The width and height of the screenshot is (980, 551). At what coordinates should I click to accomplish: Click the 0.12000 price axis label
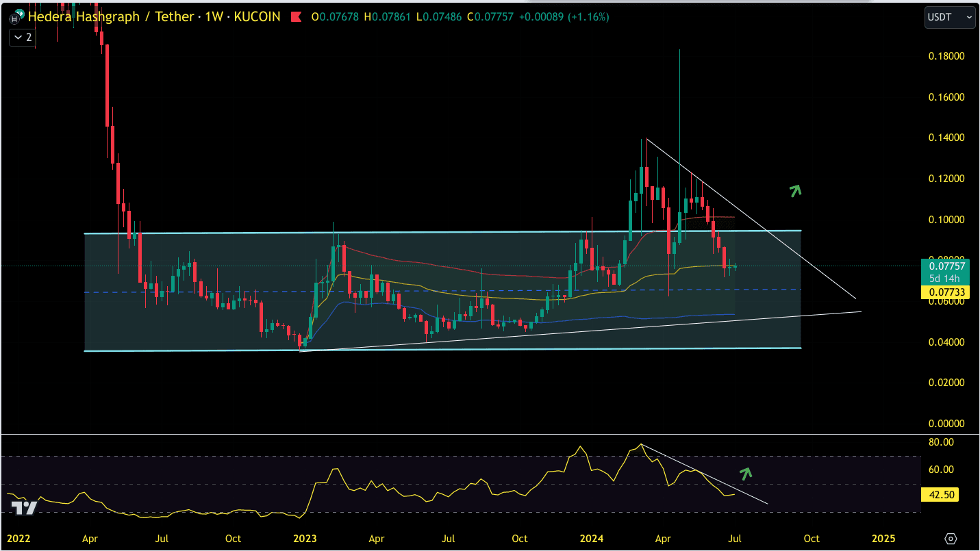pyautogui.click(x=946, y=179)
